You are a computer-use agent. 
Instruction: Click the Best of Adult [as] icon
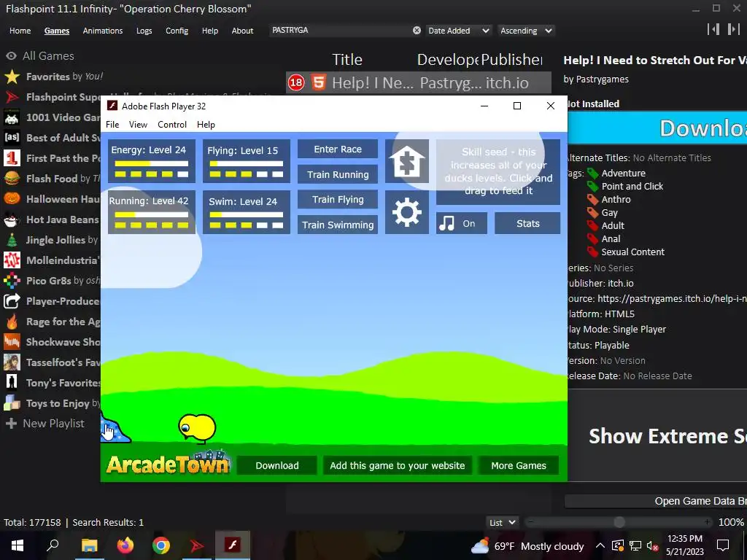[12, 138]
